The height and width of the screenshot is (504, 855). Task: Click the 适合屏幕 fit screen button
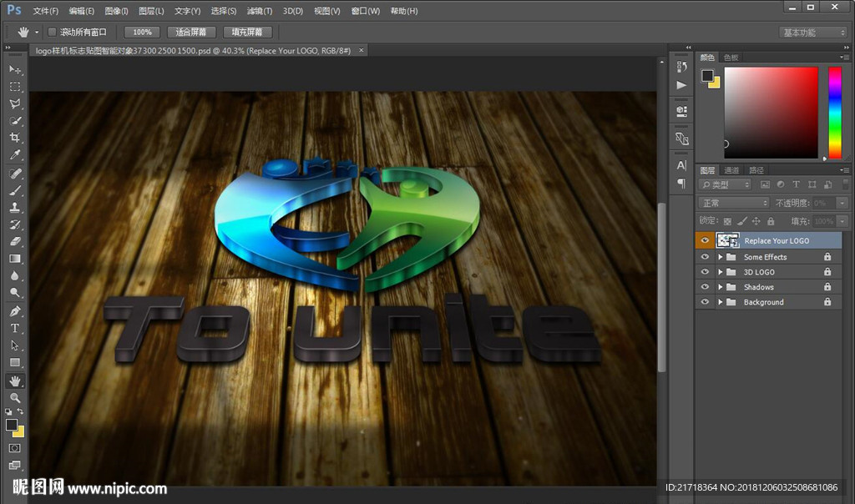(191, 33)
